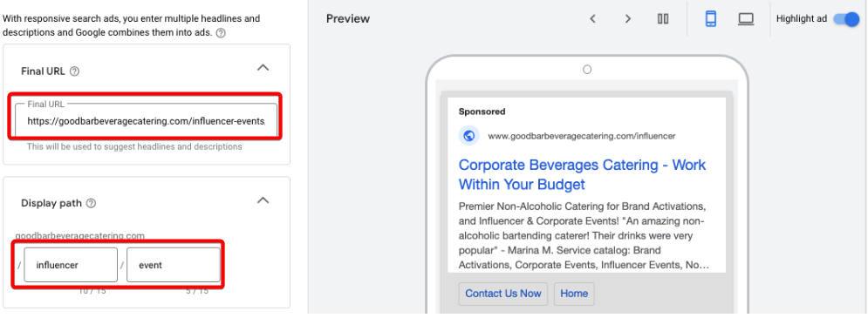
Task: Click the Contact Us Now sitelink
Action: coord(503,294)
